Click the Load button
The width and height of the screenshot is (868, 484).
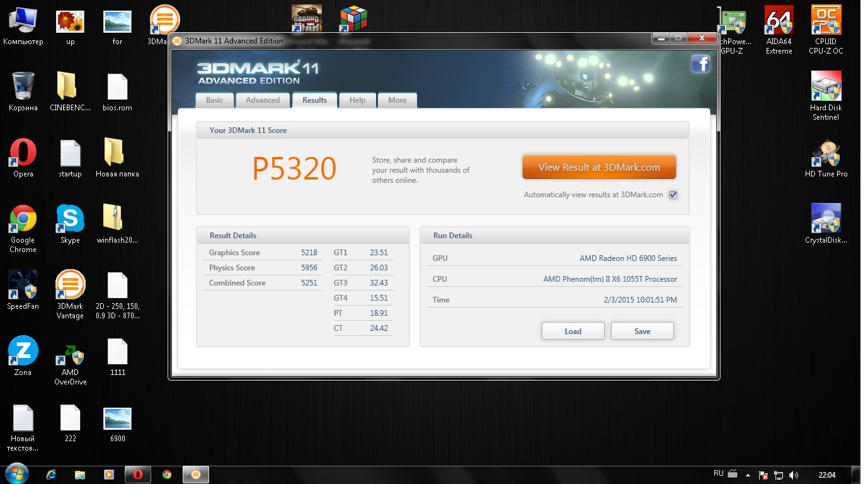tap(573, 331)
